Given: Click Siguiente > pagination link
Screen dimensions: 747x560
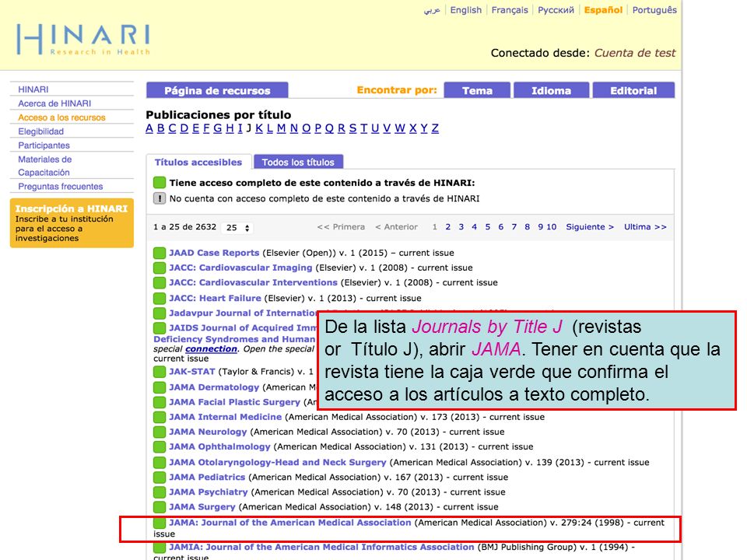Looking at the screenshot, I should 590,227.
